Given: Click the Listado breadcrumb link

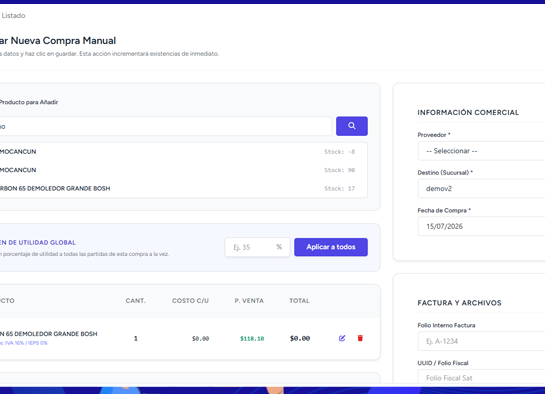Looking at the screenshot, I should (13, 16).
